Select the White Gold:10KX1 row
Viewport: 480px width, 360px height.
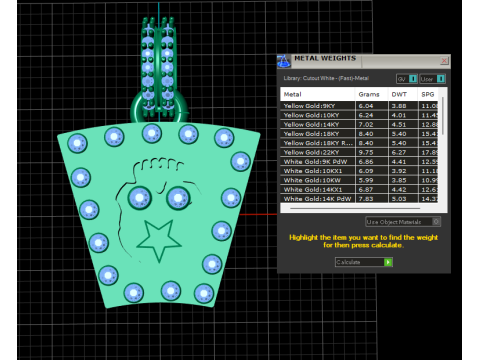point(359,171)
